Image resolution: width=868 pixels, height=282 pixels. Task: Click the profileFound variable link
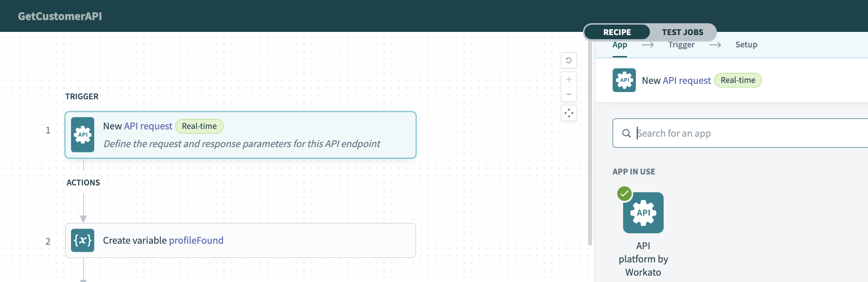[196, 241]
